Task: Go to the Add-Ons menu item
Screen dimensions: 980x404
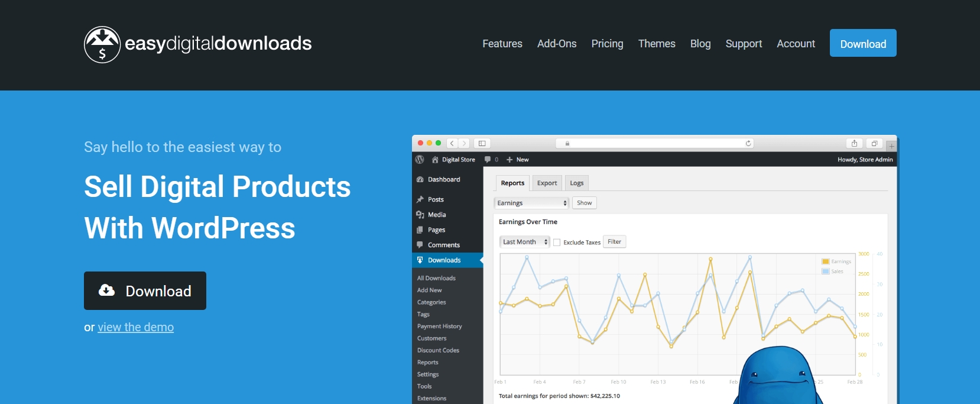Action: 557,44
